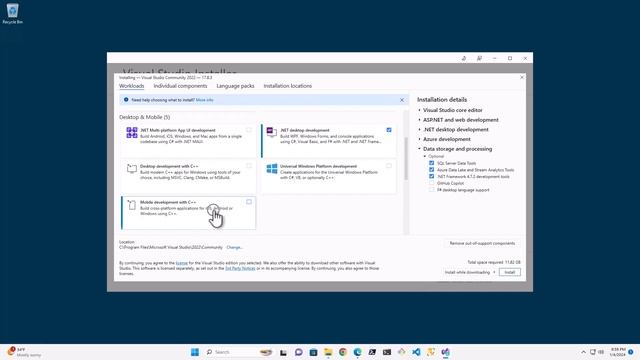Expand .NET desktop development in Installation details
Screen dimensions: 640x360
(x=419, y=129)
